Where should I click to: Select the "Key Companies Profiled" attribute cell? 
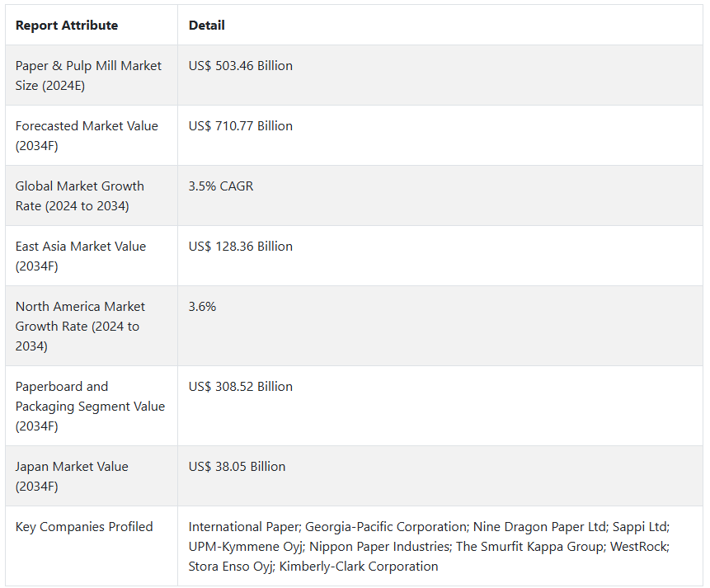tap(84, 527)
